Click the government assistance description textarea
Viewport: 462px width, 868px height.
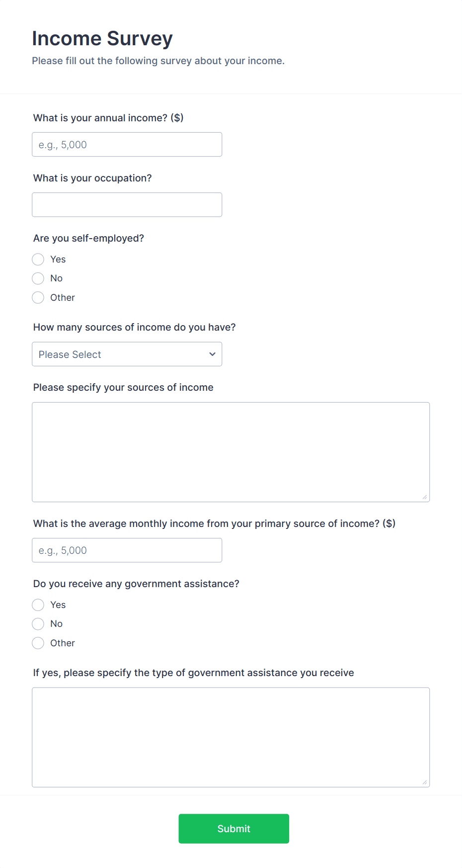231,736
